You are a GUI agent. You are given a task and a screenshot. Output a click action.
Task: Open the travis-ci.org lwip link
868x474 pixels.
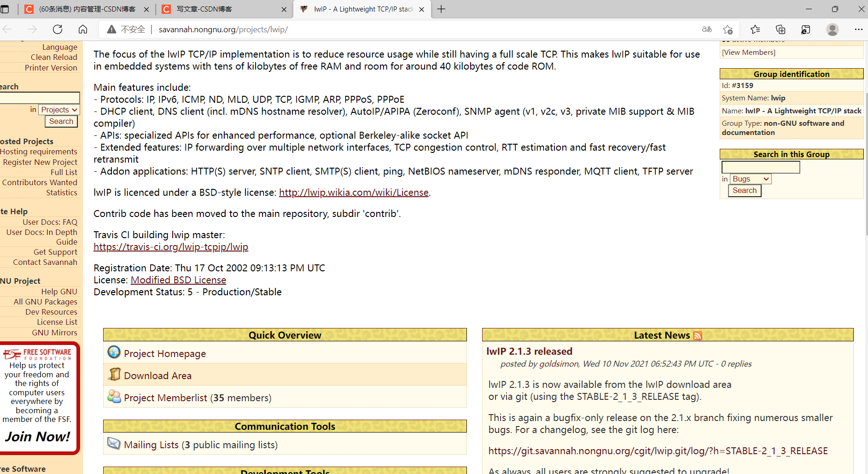tap(171, 247)
